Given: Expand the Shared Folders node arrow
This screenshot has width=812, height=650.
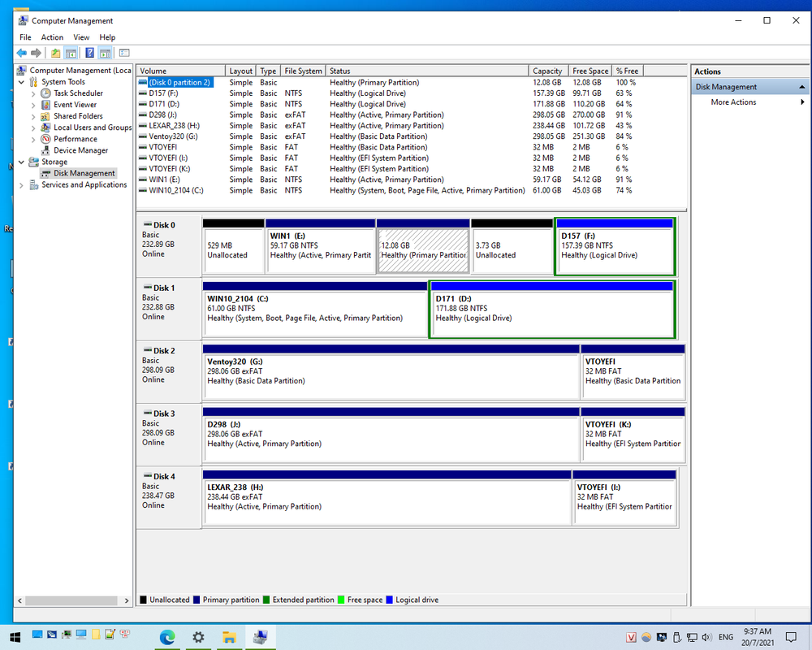Looking at the screenshot, I should click(33, 117).
